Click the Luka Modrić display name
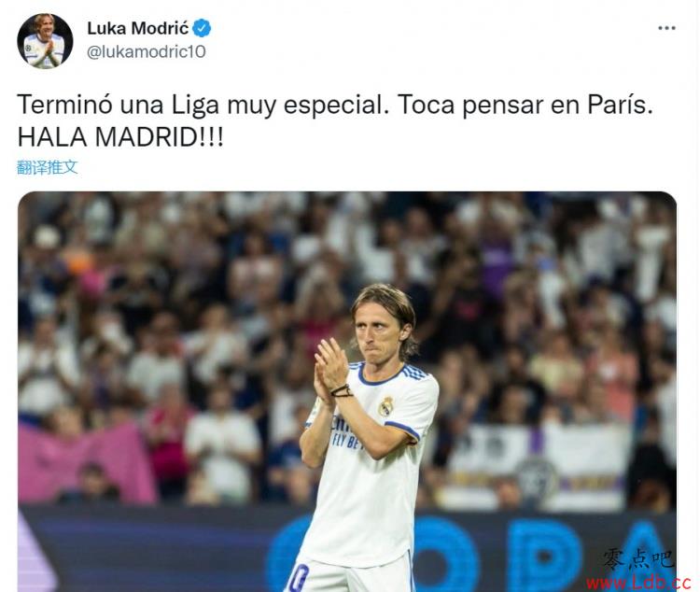Image resolution: width=700 pixels, height=592 pixels. point(138,28)
